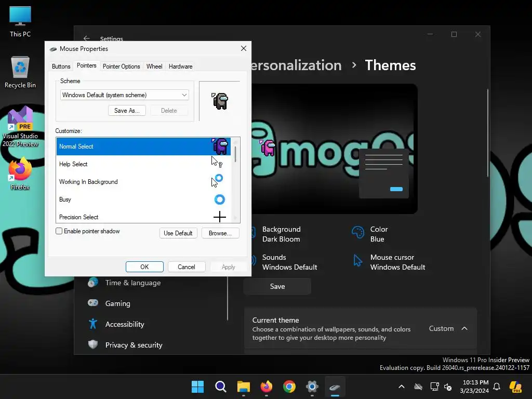This screenshot has width=532, height=399.
Task: Launch Firefox desktop shortcut
Action: pyautogui.click(x=20, y=174)
